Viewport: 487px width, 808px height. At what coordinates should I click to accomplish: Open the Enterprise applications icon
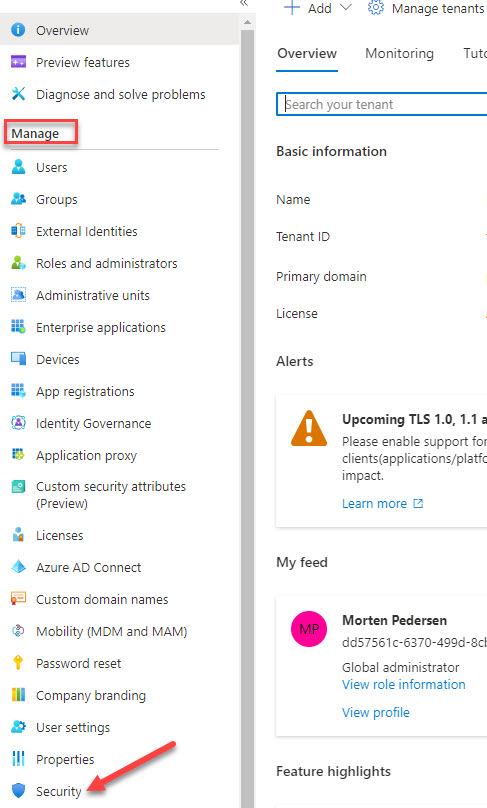coord(19,327)
